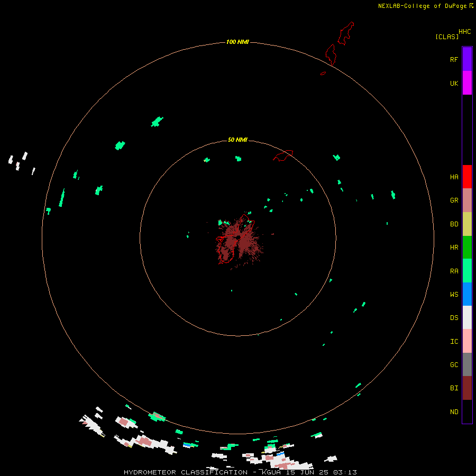476x476 pixels.
Task: Click the RF purple legend swatch
Action: (467, 59)
